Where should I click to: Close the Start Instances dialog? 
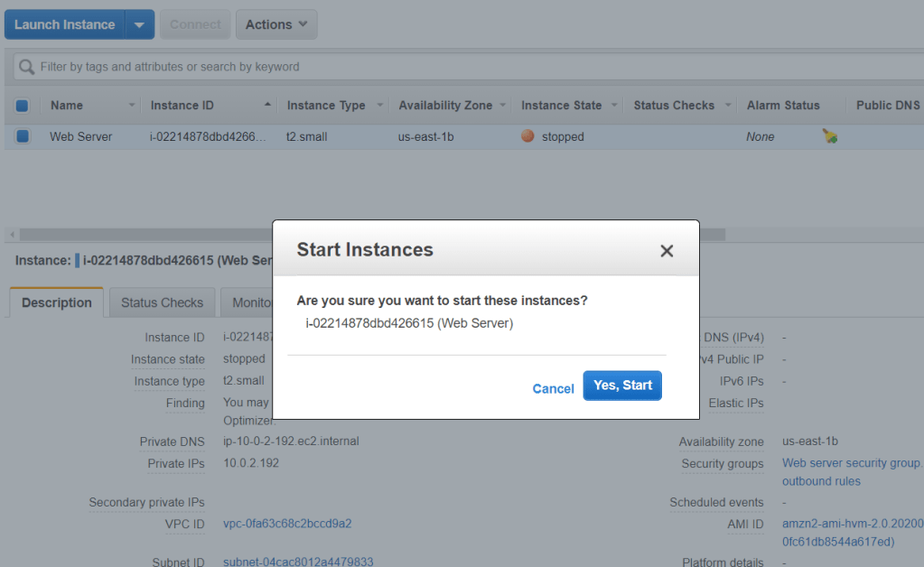pos(667,251)
